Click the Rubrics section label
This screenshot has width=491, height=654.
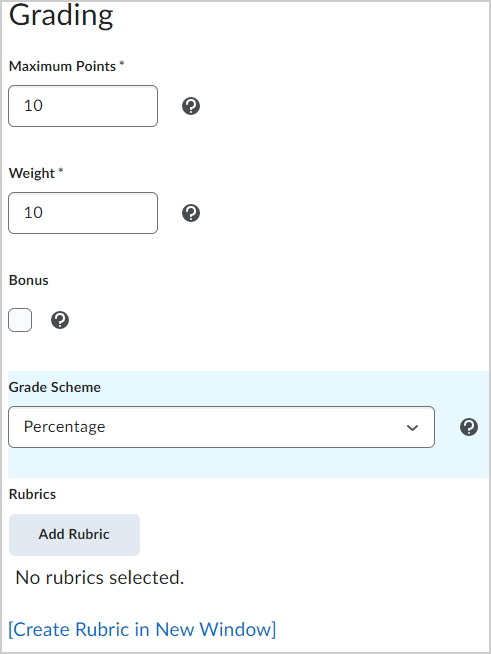click(33, 494)
